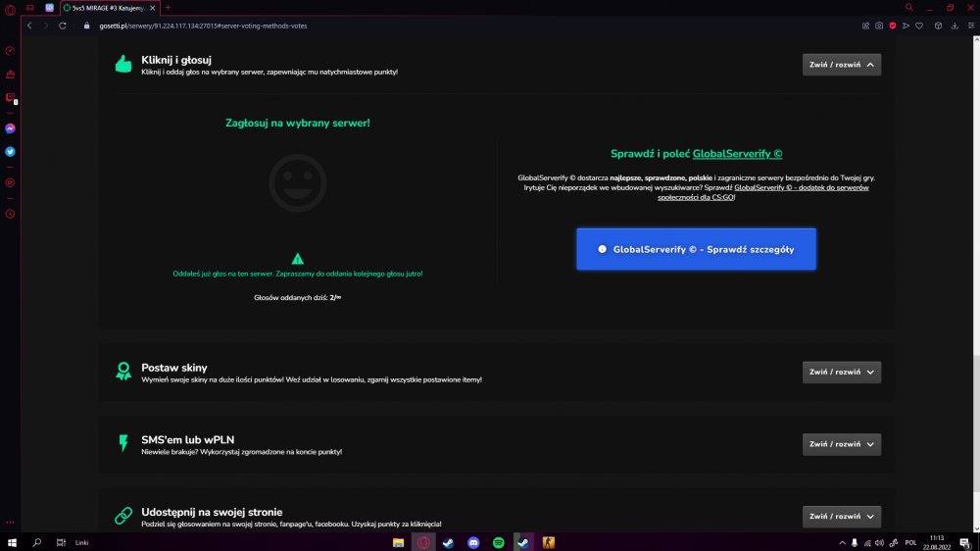Screen dimensions: 980x551
Task: Click the Postaw skiny heading
Action: (x=174, y=368)
